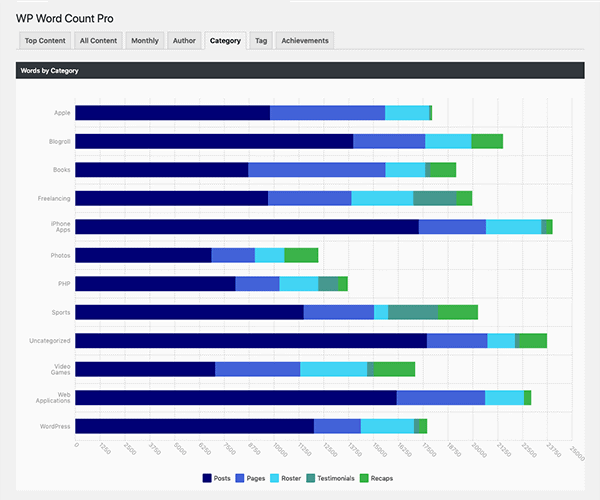This screenshot has height=500, width=600.
Task: Click the Web Applications category label
Action: pyautogui.click(x=53, y=397)
